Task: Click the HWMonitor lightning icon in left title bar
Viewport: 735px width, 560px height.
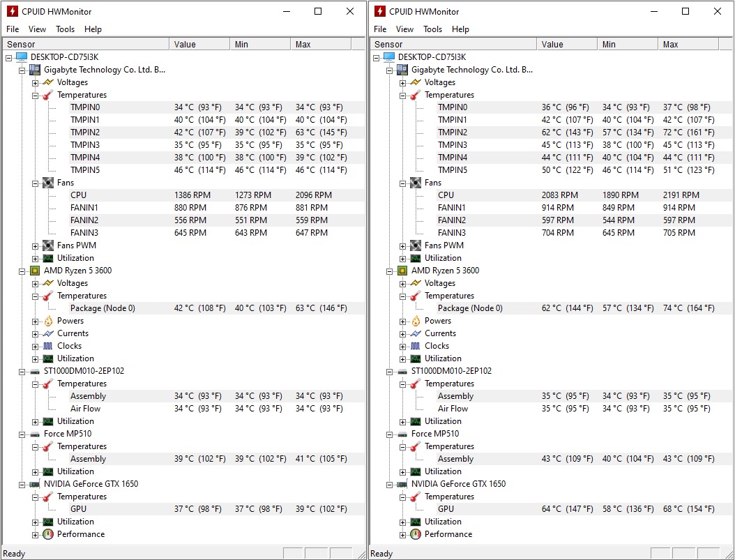Action: pos(12,11)
